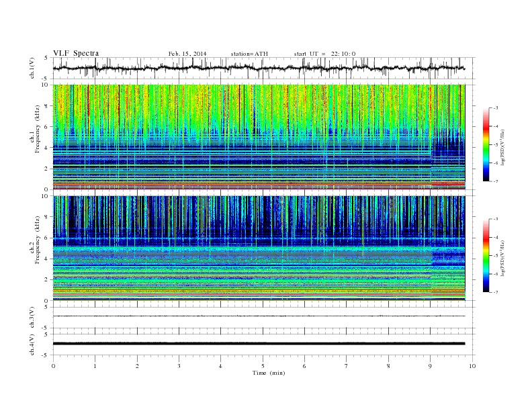Click the ch.1 spectrogram color bar
This screenshot has width=532, height=411.
(486, 144)
